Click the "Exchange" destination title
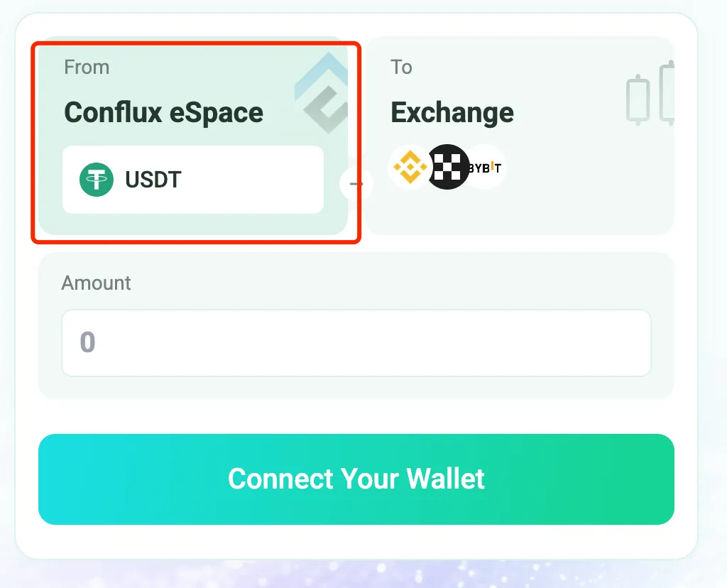Screen dimensions: 727x588 point(452,113)
